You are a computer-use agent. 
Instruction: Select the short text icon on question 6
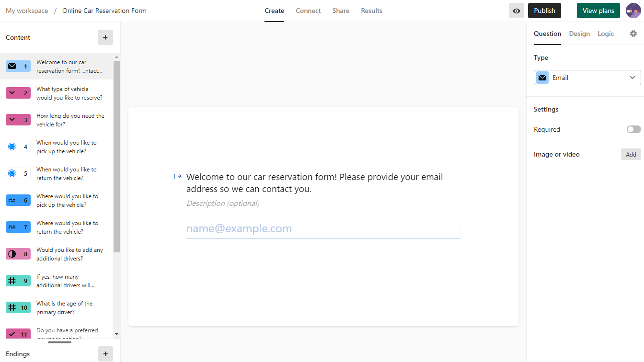coord(12,200)
